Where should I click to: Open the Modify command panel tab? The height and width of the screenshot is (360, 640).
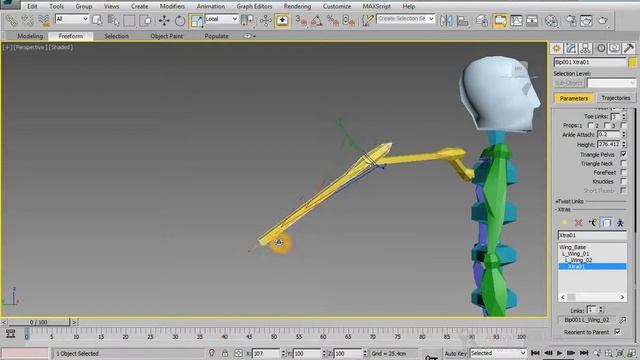(571, 48)
